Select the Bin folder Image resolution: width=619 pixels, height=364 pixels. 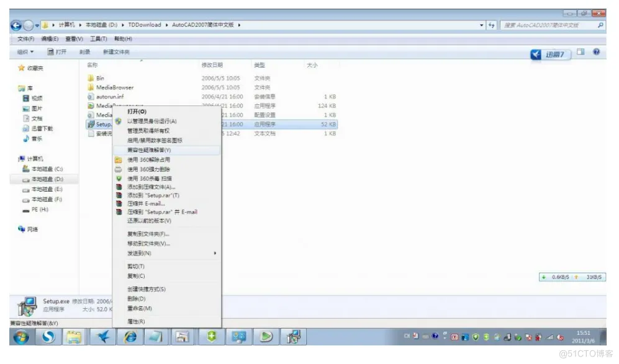point(96,78)
